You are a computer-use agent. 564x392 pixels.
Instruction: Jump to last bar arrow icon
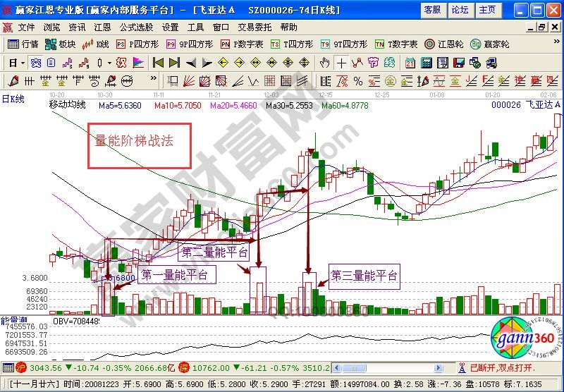pos(174,62)
